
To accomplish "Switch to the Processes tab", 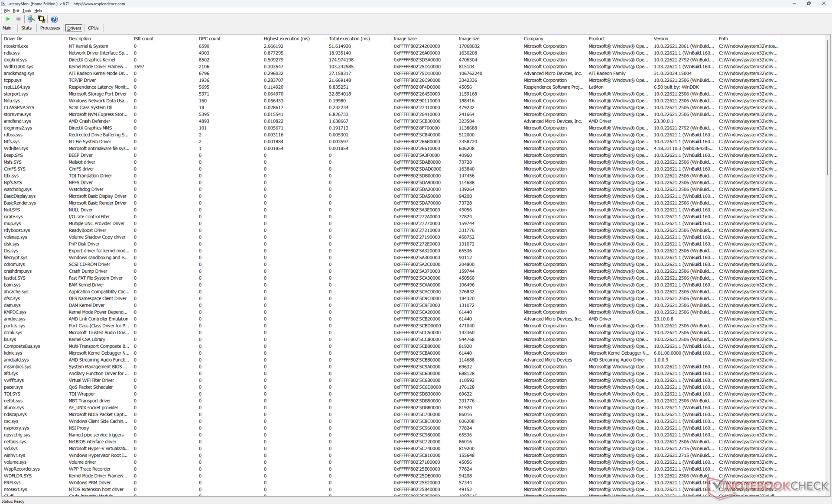I will pos(50,28).
